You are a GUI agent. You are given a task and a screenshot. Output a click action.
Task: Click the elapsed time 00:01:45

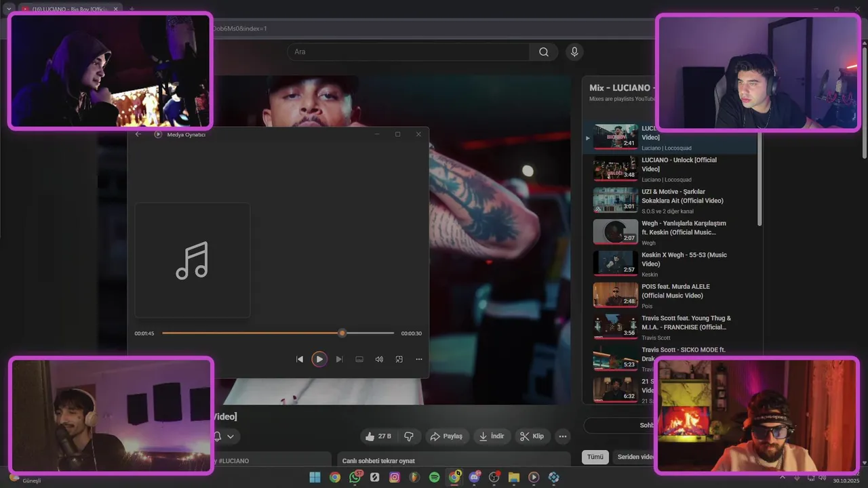(144, 333)
